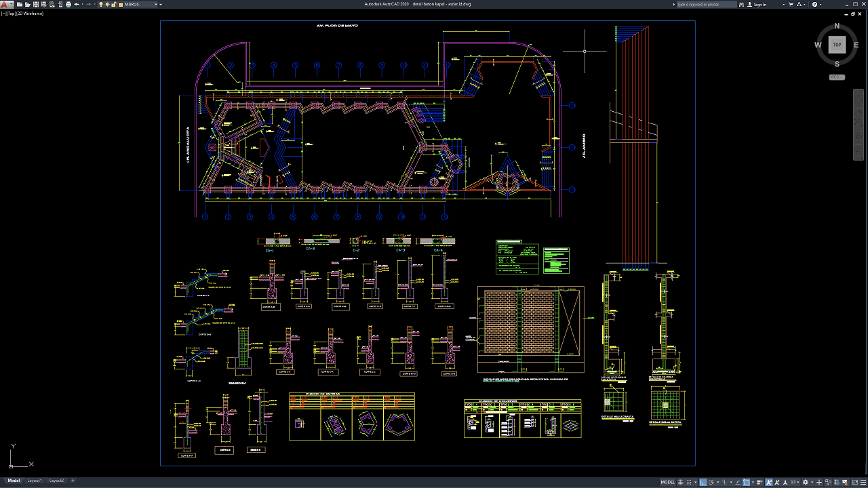Switch to the Layout1 tab
868x488 pixels.
coord(34,481)
